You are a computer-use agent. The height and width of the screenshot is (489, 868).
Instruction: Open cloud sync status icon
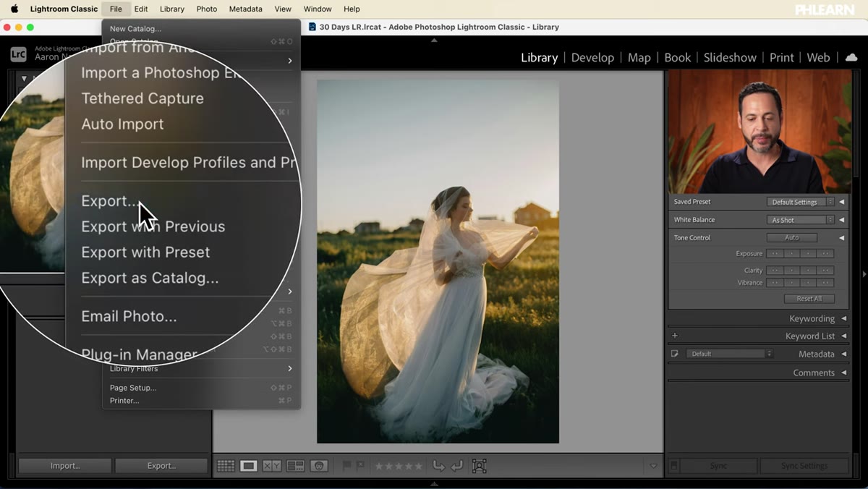(x=851, y=57)
